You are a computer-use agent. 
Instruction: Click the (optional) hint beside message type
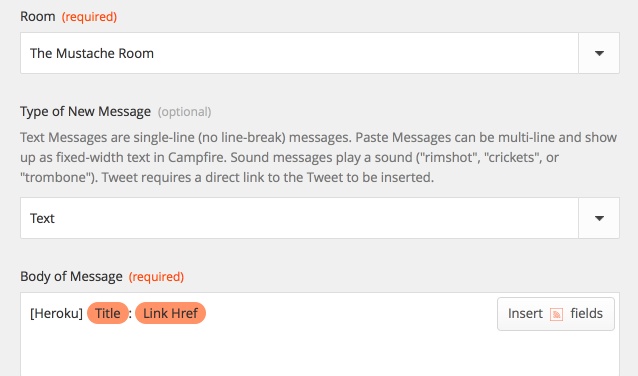click(184, 112)
